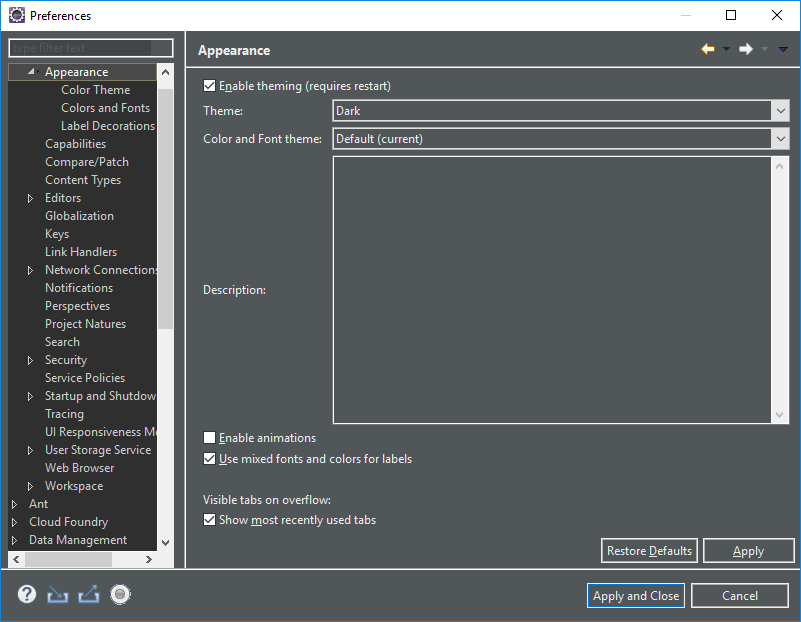Click the type filter text field
The height and width of the screenshot is (622, 801).
click(x=91, y=48)
